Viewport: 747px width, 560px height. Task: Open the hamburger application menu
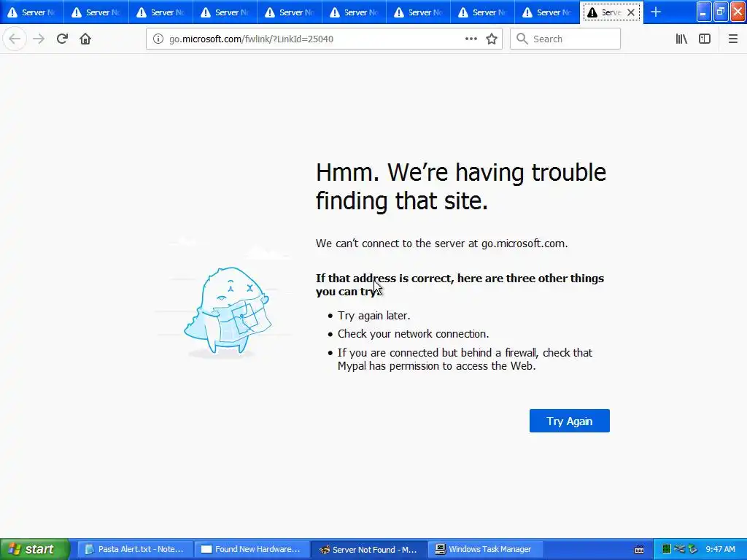(733, 39)
